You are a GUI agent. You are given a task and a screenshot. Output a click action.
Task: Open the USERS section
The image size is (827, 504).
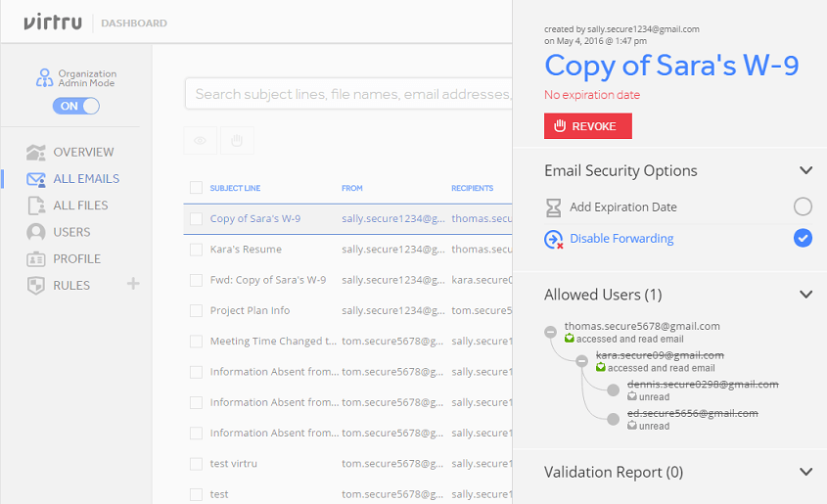(x=71, y=233)
